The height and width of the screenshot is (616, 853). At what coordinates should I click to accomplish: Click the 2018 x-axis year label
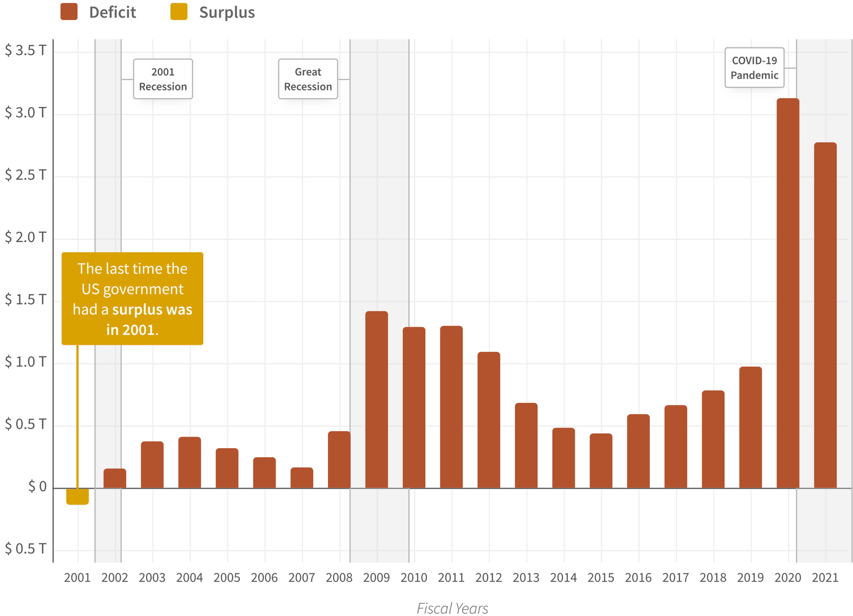(x=713, y=578)
